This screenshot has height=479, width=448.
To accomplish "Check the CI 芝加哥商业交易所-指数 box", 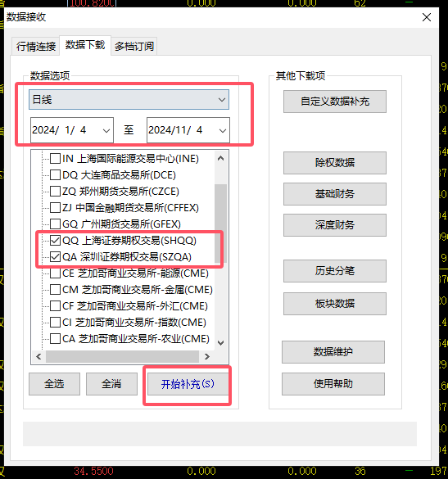I will click(55, 323).
